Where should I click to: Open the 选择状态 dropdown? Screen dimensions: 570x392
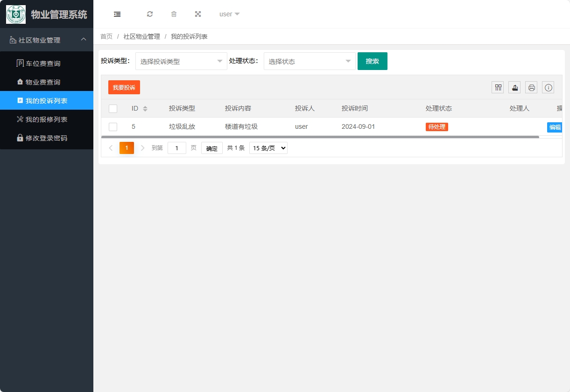[309, 61]
